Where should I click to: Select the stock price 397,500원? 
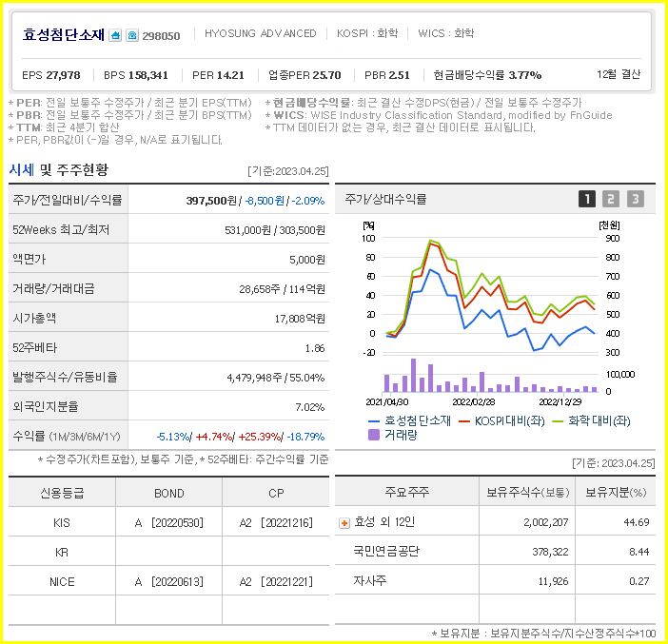click(211, 201)
